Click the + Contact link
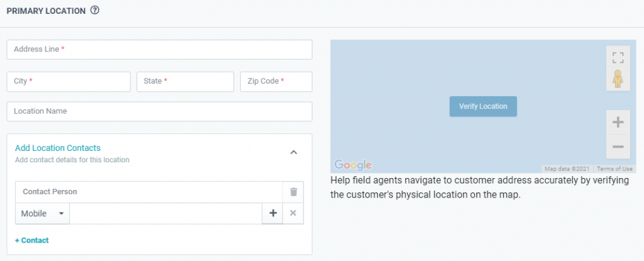The width and height of the screenshot is (644, 261). click(x=31, y=240)
